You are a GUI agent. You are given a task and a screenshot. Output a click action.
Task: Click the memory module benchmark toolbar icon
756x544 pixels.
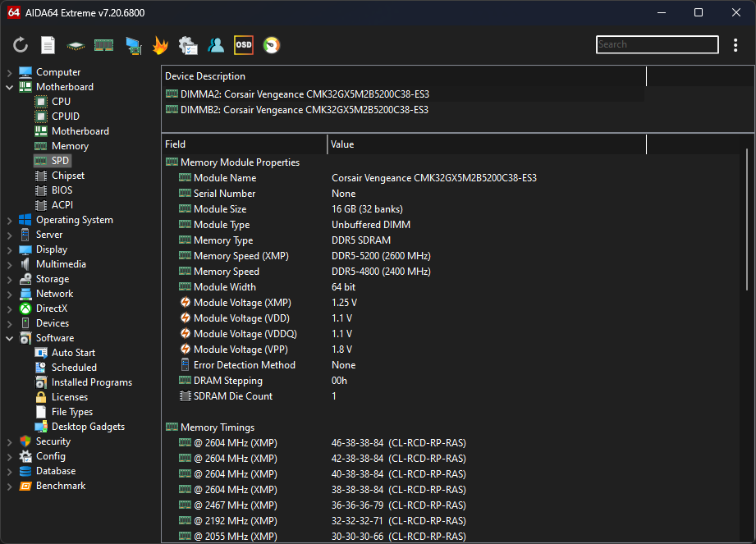click(103, 45)
